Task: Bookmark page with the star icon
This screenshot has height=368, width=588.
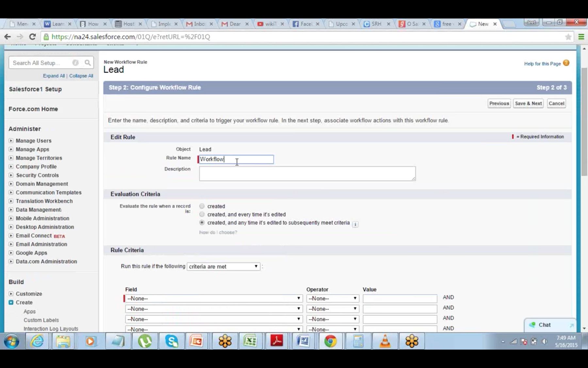Action: coord(568,37)
